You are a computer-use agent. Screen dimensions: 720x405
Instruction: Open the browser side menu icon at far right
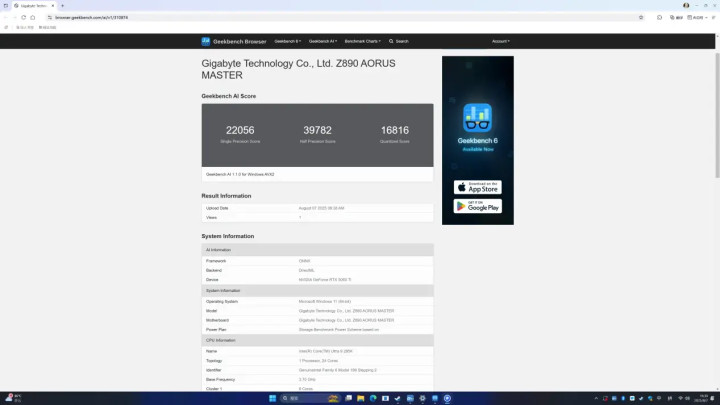pyautogui.click(x=714, y=17)
